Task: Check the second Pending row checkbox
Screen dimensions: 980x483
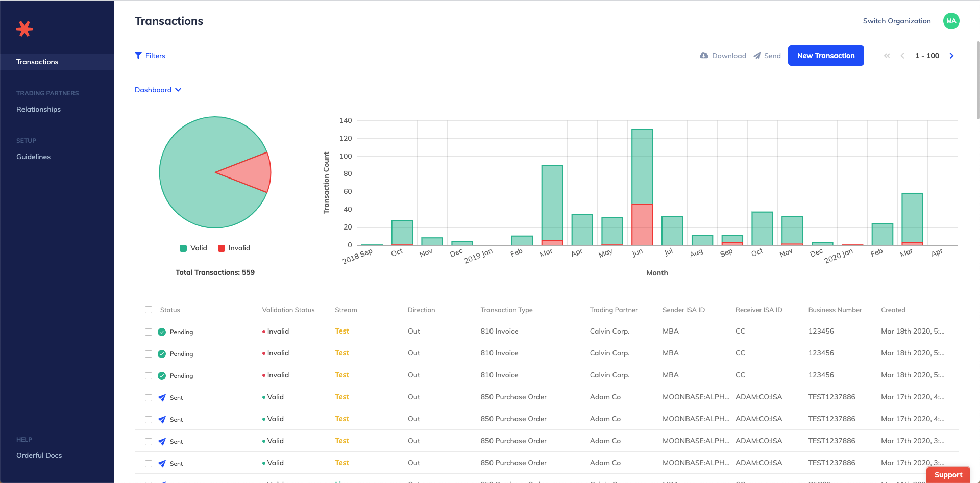Action: tap(149, 354)
